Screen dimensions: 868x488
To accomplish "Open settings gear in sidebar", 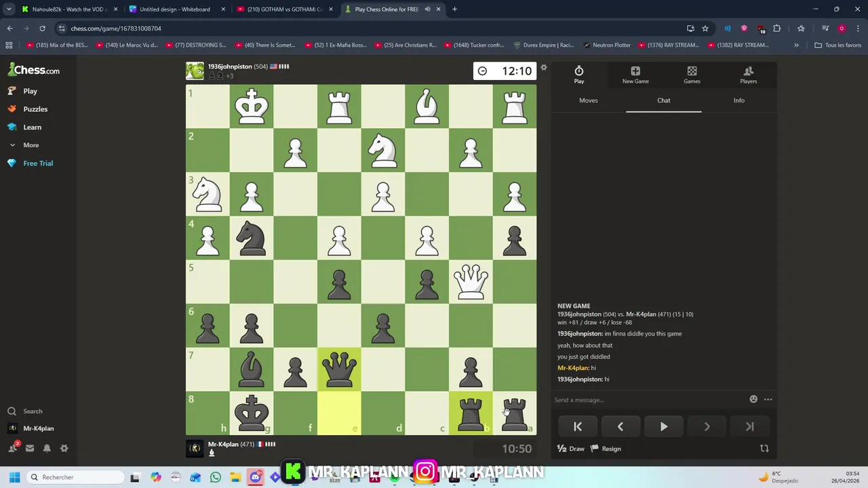I will pos(64,448).
